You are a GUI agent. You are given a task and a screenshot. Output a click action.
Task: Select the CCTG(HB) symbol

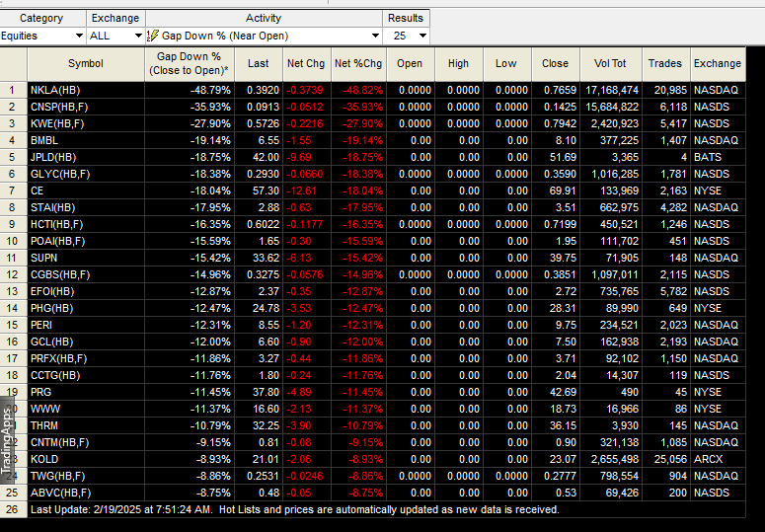pos(55,375)
